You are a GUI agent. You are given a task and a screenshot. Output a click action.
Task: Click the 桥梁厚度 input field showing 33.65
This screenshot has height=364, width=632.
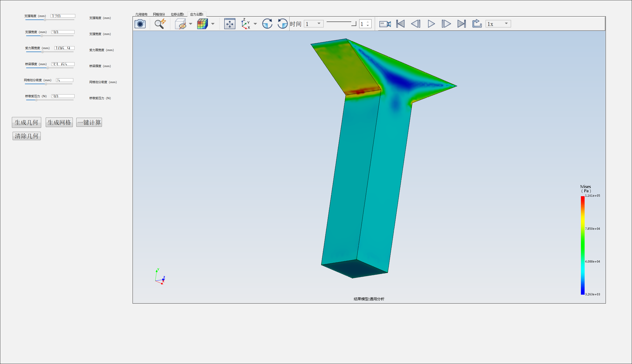(x=63, y=64)
